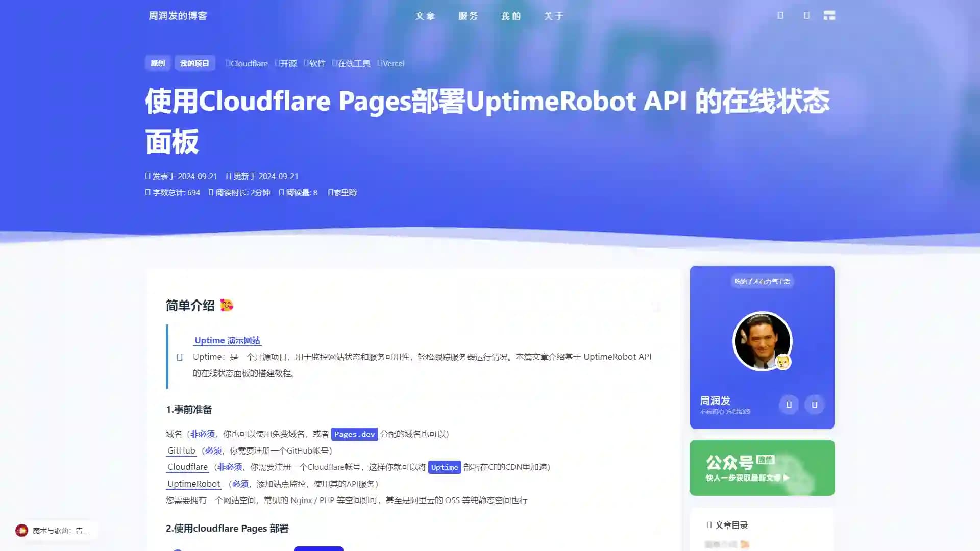The image size is (980, 551).
Task: Open the 文章 navigation menu
Action: click(x=425, y=16)
